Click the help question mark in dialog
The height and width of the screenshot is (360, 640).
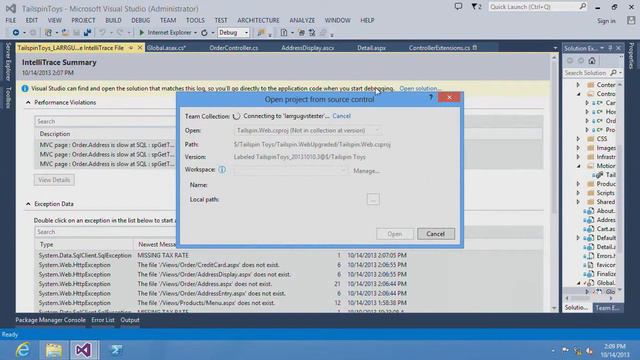(x=431, y=97)
